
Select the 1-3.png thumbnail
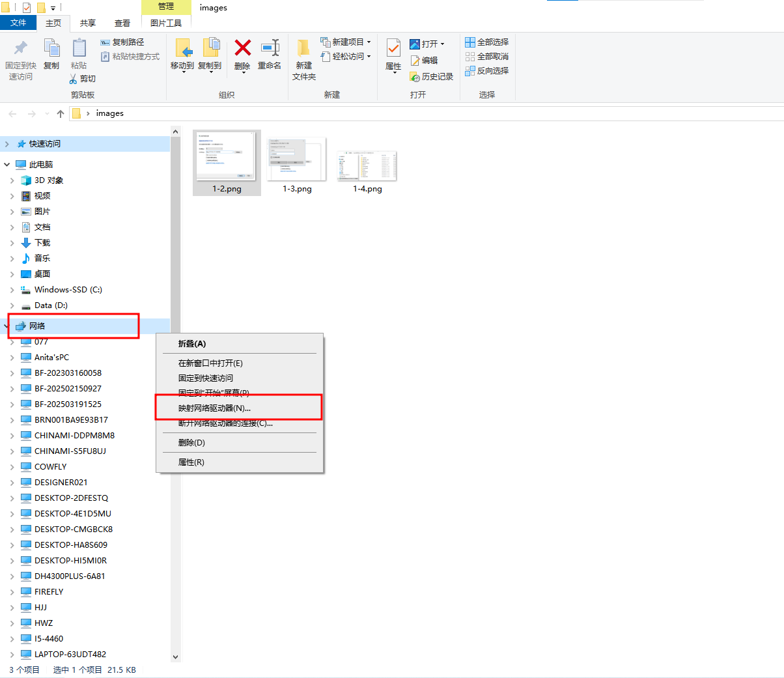[x=297, y=163]
